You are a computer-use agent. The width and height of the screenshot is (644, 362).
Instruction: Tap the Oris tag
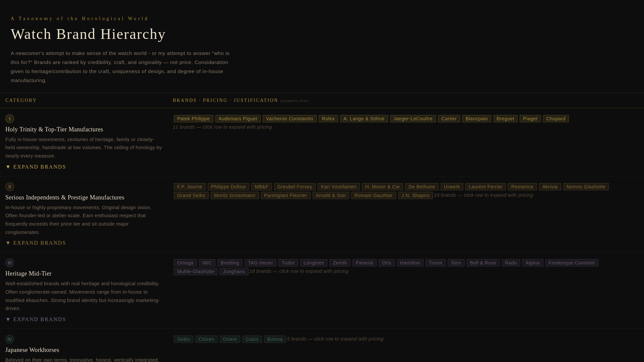click(x=387, y=263)
